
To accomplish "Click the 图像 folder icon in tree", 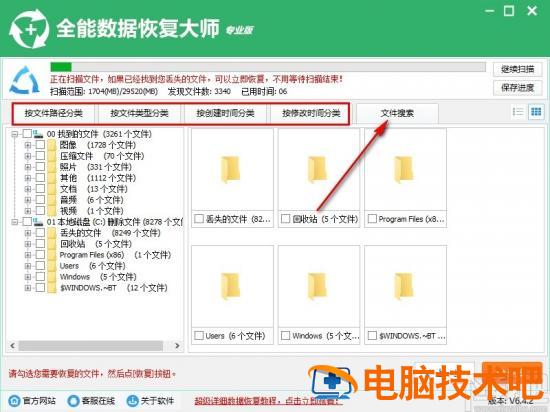I will pyautogui.click(x=52, y=145).
